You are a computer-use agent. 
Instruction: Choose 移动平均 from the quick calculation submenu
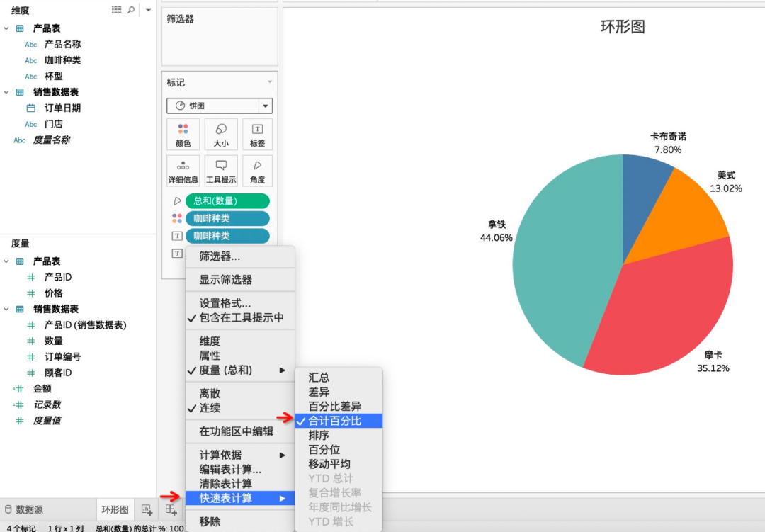click(x=329, y=464)
